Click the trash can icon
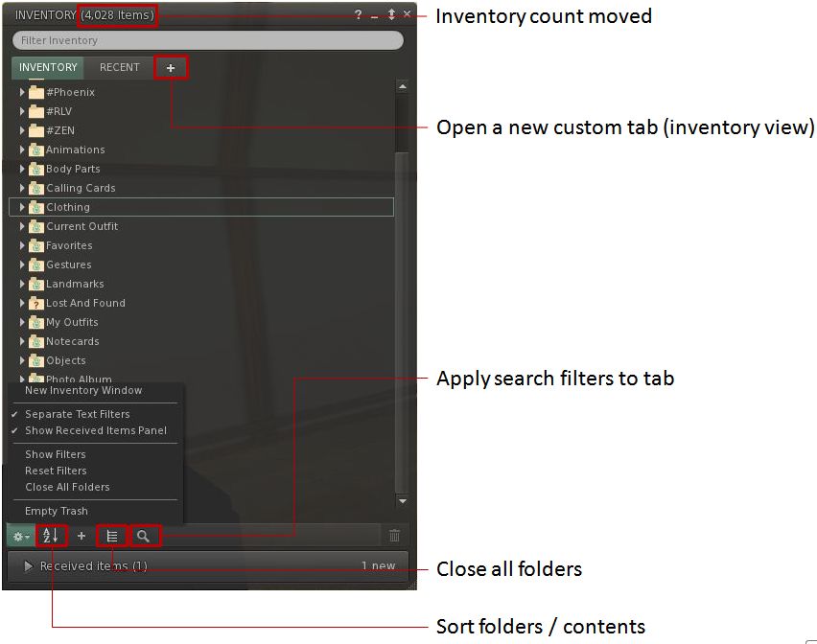This screenshot has height=644, width=817. (x=394, y=536)
